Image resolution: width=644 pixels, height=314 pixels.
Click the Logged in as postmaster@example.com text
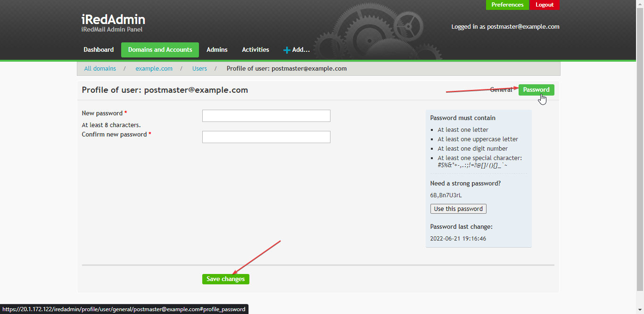505,27
